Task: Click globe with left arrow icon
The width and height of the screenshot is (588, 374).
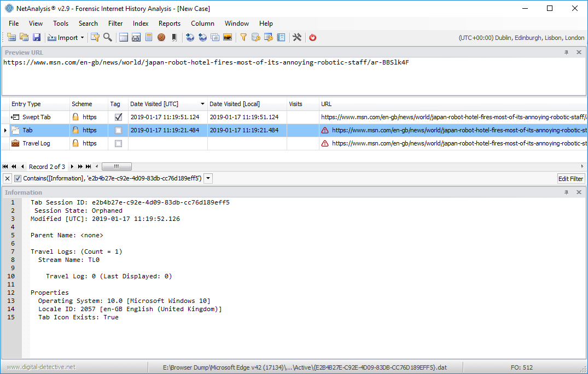Action: click(x=202, y=37)
